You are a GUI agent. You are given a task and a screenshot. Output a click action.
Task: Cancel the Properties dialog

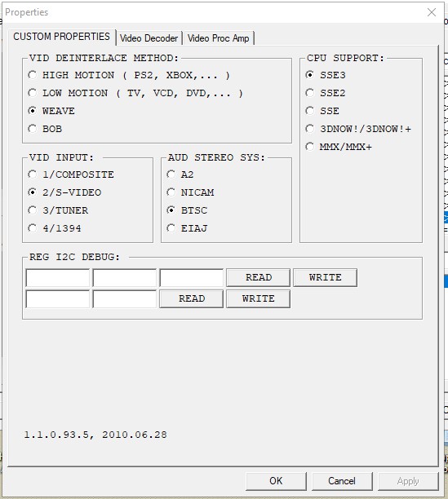pyautogui.click(x=342, y=481)
